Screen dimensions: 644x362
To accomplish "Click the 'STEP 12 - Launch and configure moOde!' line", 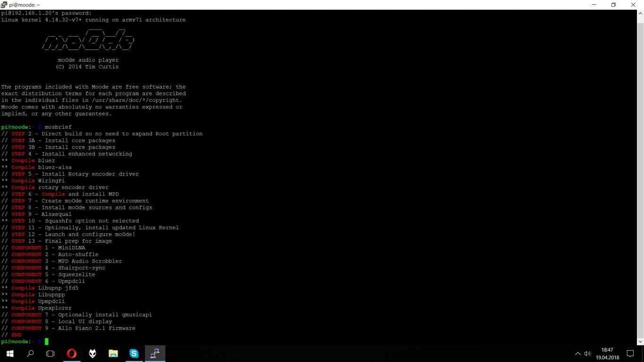I will pyautogui.click(x=68, y=234).
